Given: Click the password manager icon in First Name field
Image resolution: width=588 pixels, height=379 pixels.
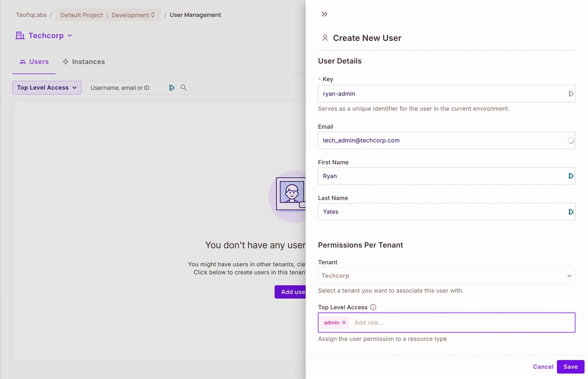Looking at the screenshot, I should (x=571, y=176).
